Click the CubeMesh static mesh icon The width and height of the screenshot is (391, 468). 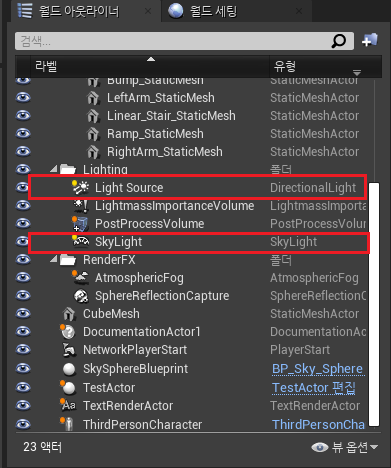[x=69, y=314]
